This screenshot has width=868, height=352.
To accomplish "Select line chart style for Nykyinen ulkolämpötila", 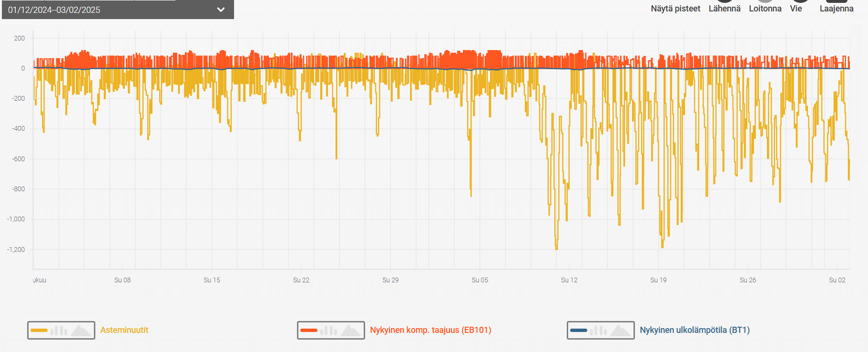I will 579,330.
